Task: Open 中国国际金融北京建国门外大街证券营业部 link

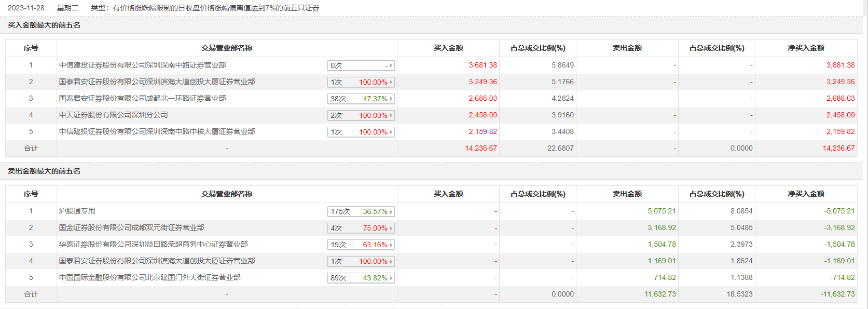Action: tap(150, 277)
